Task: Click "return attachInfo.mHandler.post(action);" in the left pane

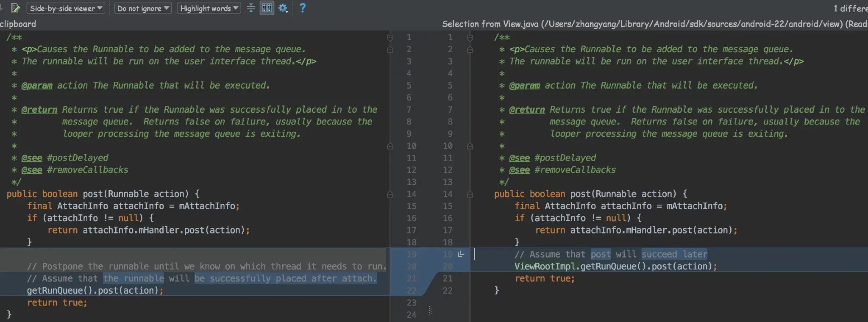Action: 149,230
